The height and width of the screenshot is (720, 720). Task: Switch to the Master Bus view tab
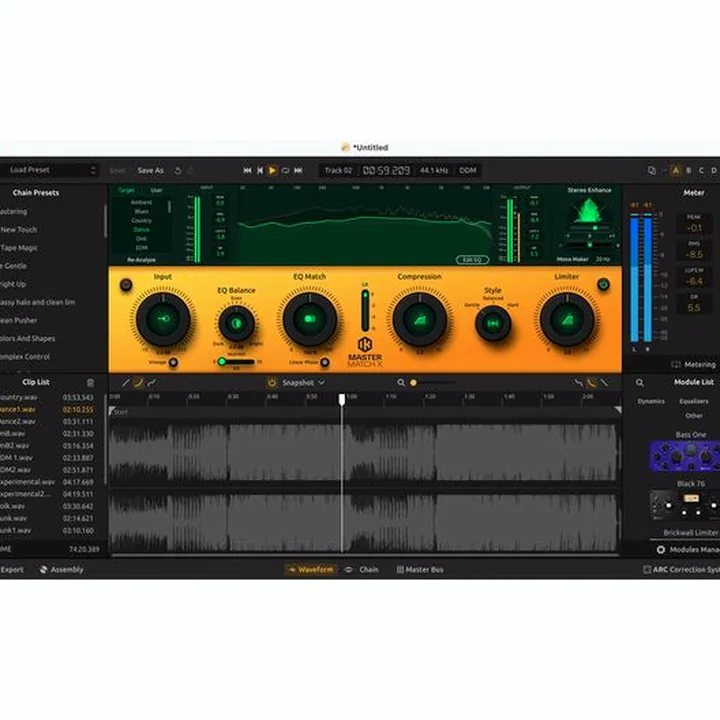click(420, 570)
